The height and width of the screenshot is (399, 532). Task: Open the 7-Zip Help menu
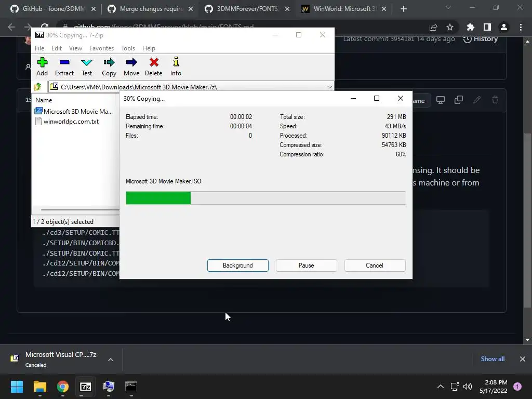149,48
